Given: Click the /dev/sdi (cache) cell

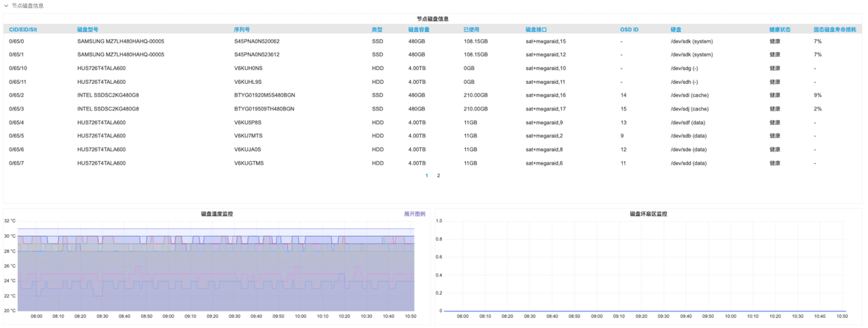Looking at the screenshot, I should click(x=690, y=95).
